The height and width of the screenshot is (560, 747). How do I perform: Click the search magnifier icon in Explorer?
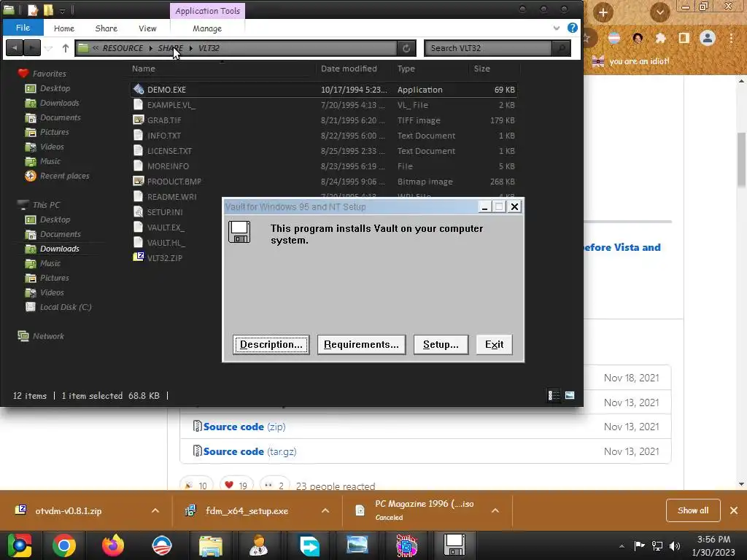[x=561, y=48]
